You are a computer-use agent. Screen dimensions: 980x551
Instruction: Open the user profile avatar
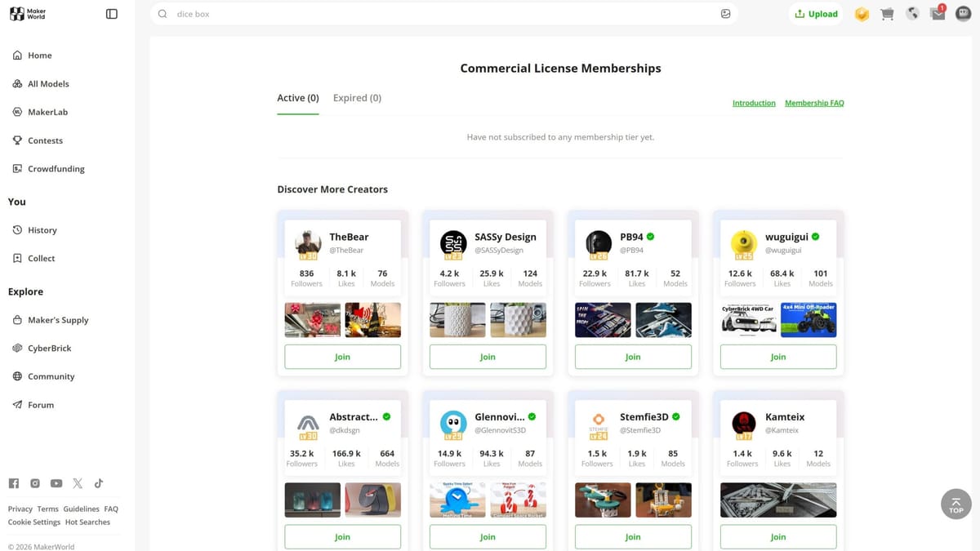[964, 14]
